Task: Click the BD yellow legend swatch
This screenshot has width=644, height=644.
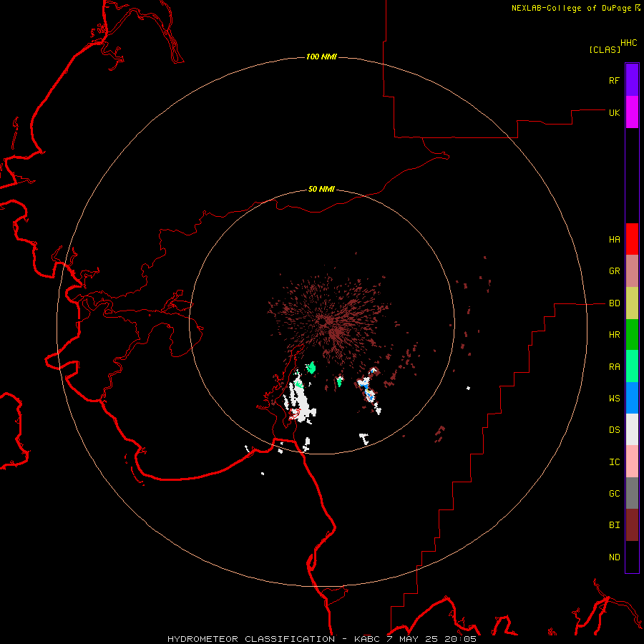Action: coord(632,303)
